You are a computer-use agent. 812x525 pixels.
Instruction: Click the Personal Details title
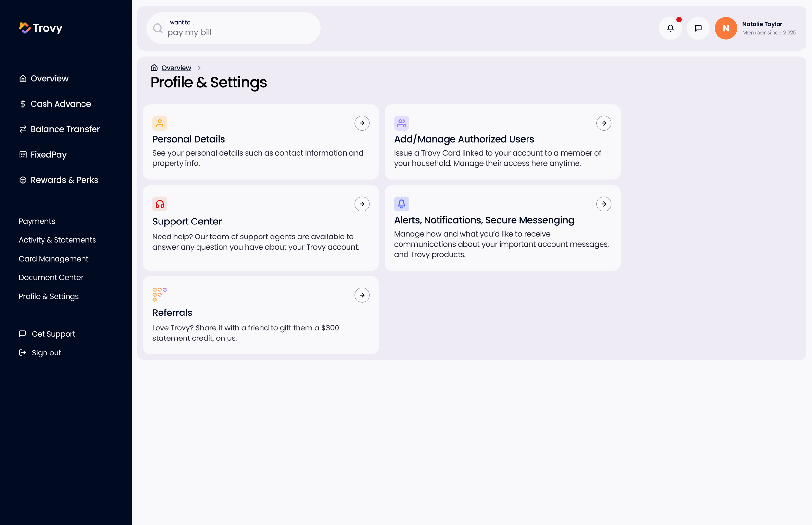188,139
